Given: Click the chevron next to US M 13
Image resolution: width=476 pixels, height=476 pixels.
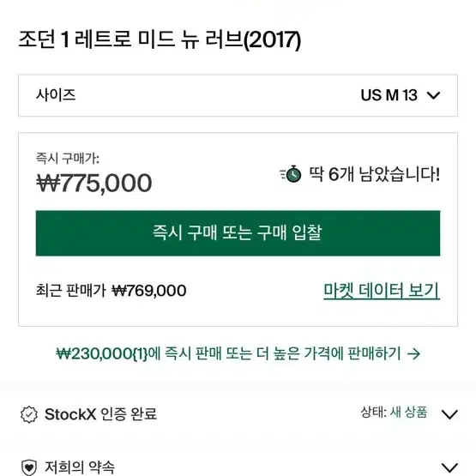Looking at the screenshot, I should [x=433, y=95].
